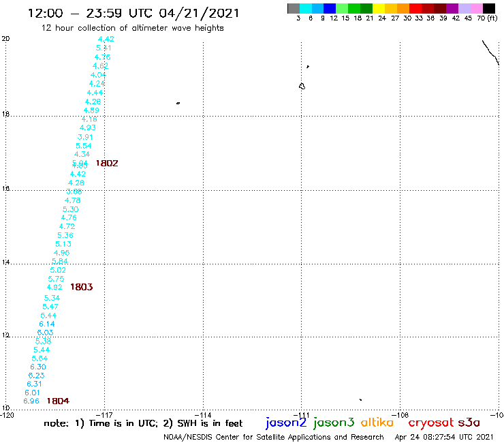The width and height of the screenshot is (504, 443).
Task: Select the lavender legend swatch
Action: (464, 8)
